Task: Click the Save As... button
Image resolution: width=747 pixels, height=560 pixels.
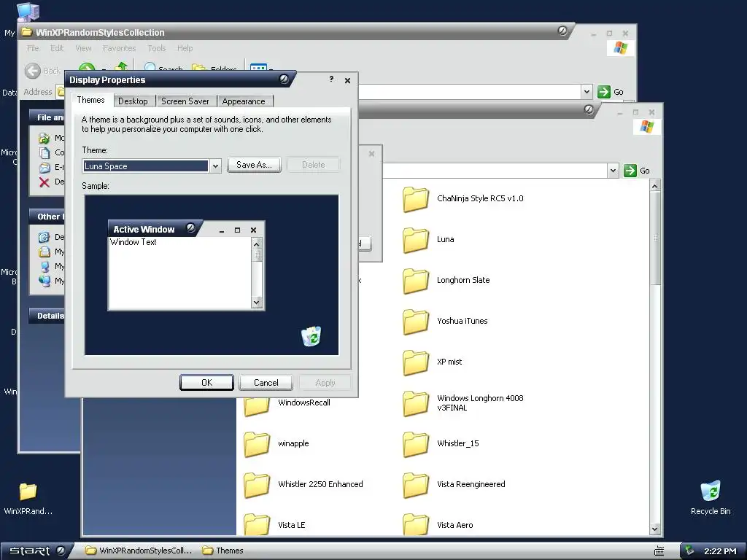Action: 254,165
